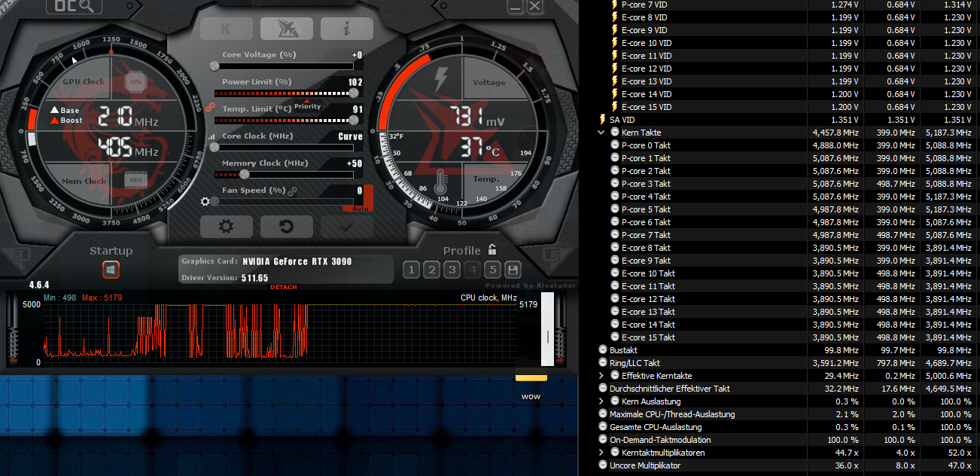Screen dimensions: 980x476
Task: Click the Memory Clock slider handle
Action: click(x=244, y=174)
